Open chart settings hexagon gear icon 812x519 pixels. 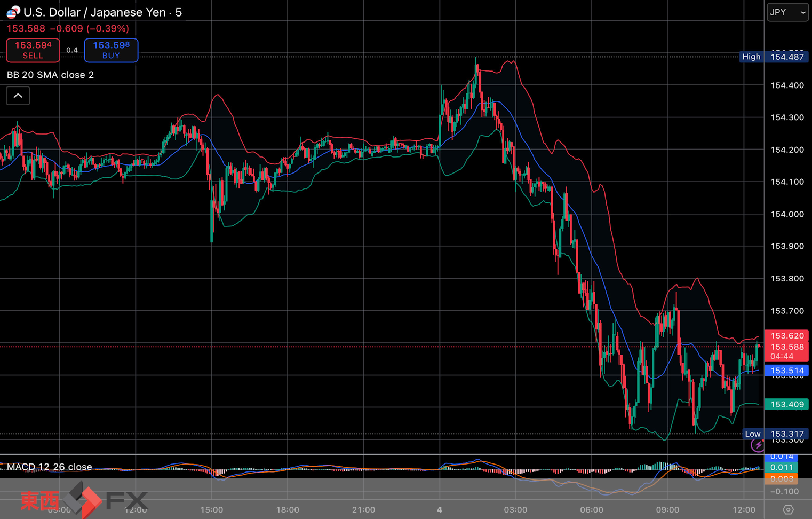[788, 509]
